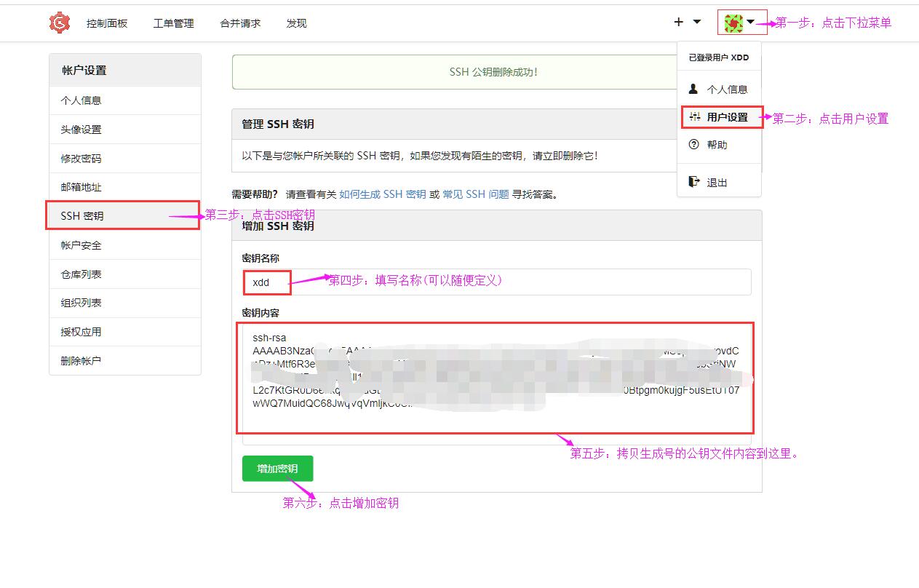919x588 pixels.
Task: Click the 密钥名称 input field
Action: 496,282
